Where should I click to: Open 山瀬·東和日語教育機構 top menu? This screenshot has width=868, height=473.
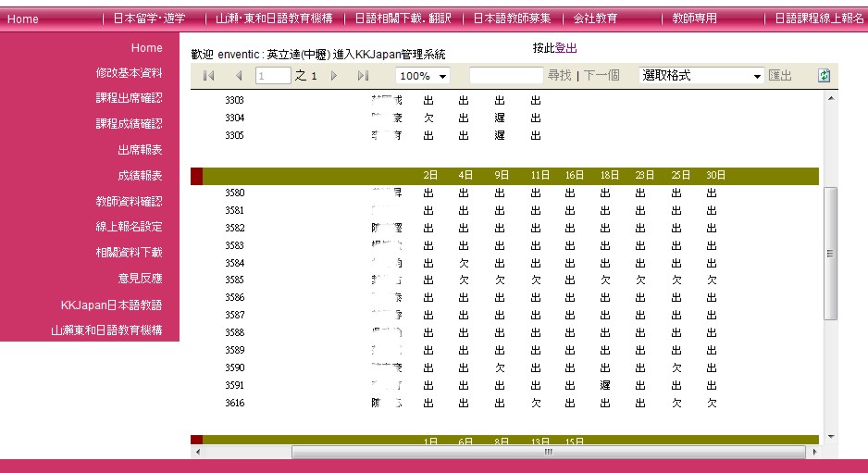tap(274, 19)
